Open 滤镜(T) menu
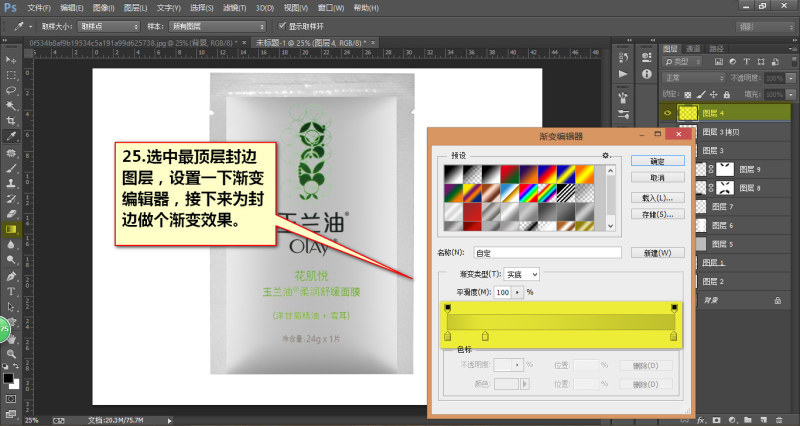Screen dimensions: 800x426 coord(234,8)
